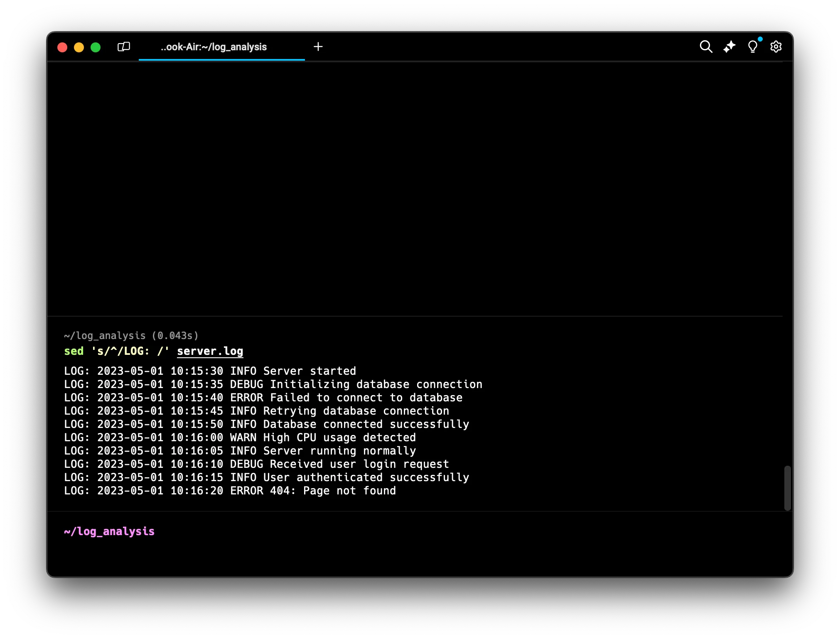Click the ~/log_analysis (0.043s) block header

131,336
